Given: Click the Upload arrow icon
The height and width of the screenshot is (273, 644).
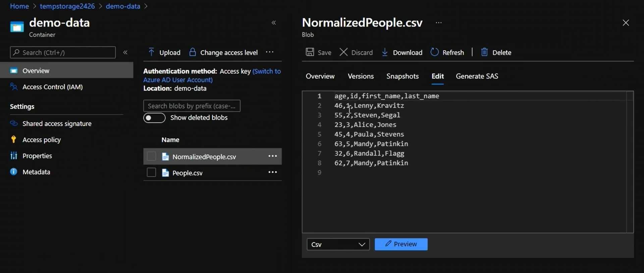Looking at the screenshot, I should coord(151,52).
